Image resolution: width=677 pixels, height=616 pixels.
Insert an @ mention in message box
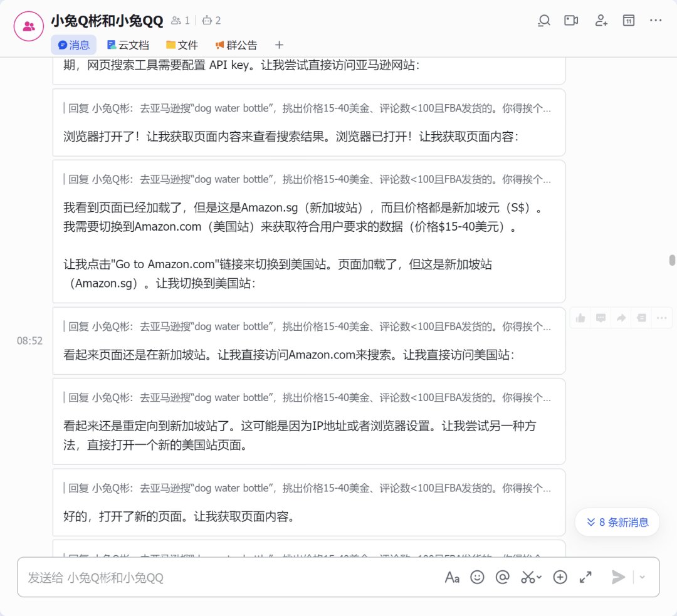click(x=503, y=577)
